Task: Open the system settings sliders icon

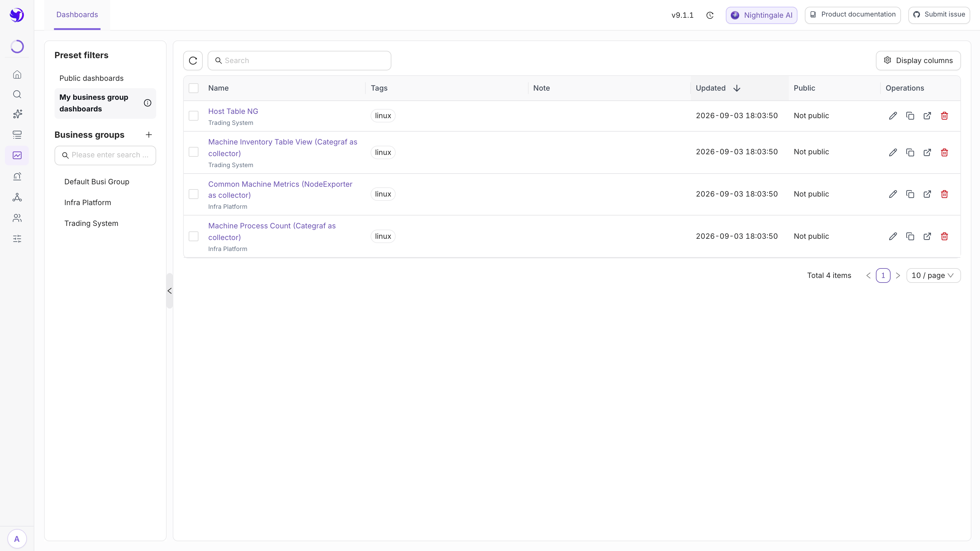Action: point(17,239)
